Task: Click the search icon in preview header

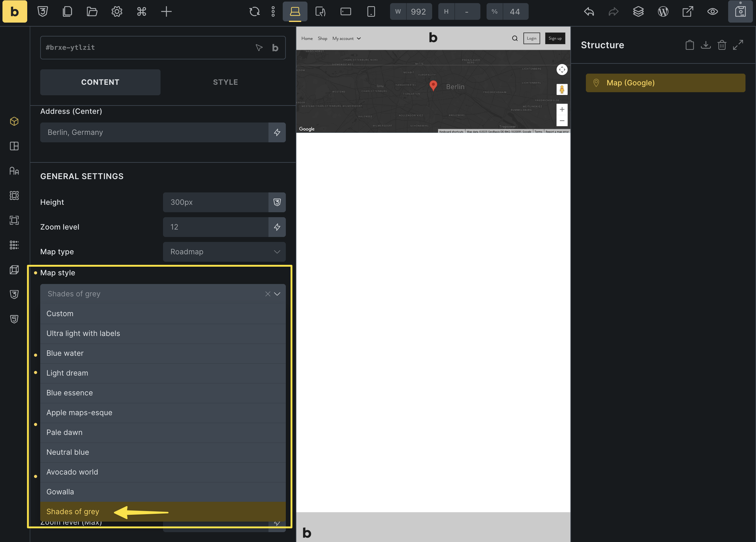Action: point(515,38)
